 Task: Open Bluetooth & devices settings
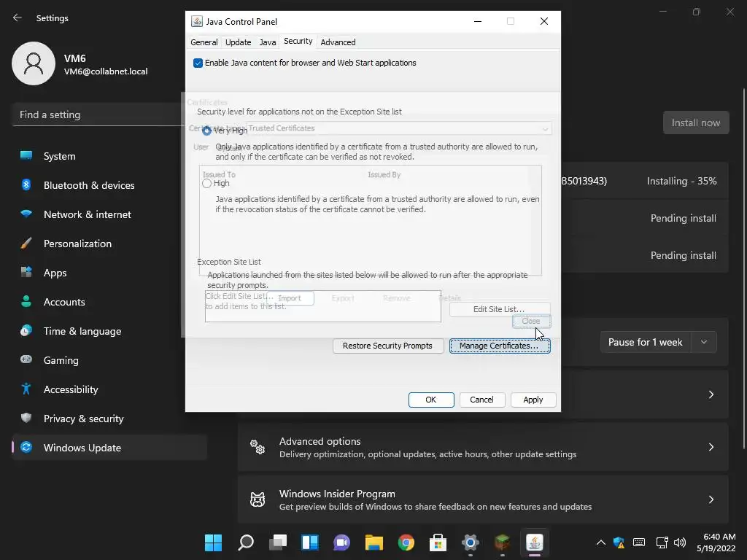coord(109,185)
